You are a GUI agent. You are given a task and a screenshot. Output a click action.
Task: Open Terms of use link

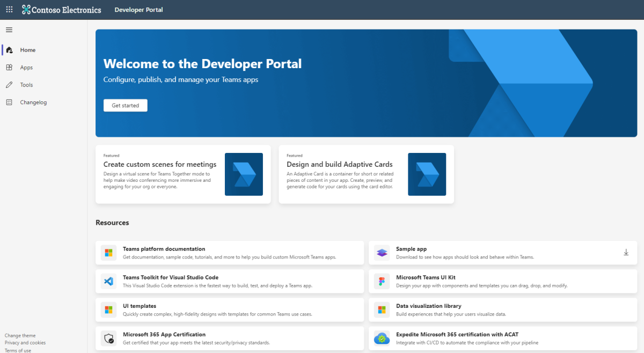(18, 350)
